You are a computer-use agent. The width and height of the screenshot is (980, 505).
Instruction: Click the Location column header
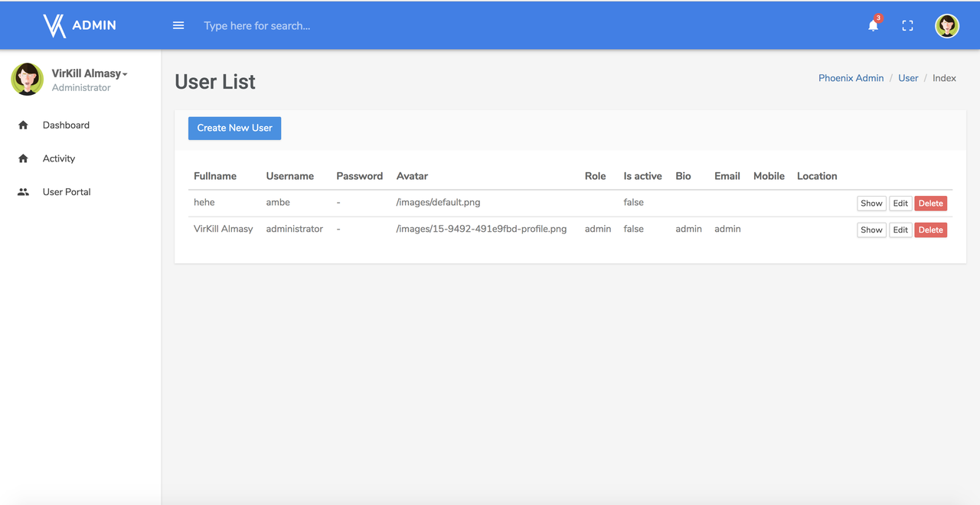[817, 176]
